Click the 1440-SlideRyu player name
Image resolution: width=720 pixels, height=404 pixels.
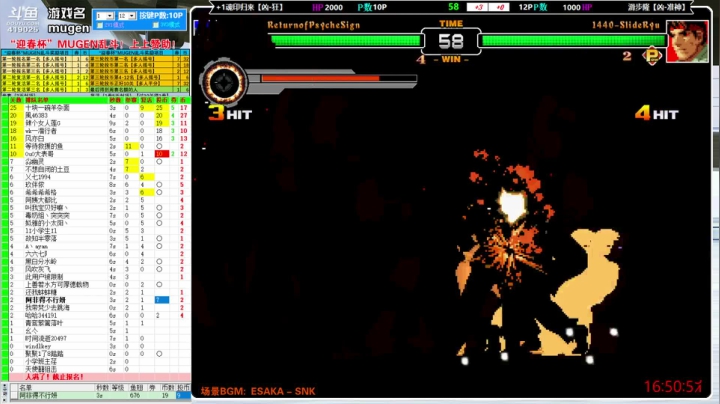(x=625, y=25)
